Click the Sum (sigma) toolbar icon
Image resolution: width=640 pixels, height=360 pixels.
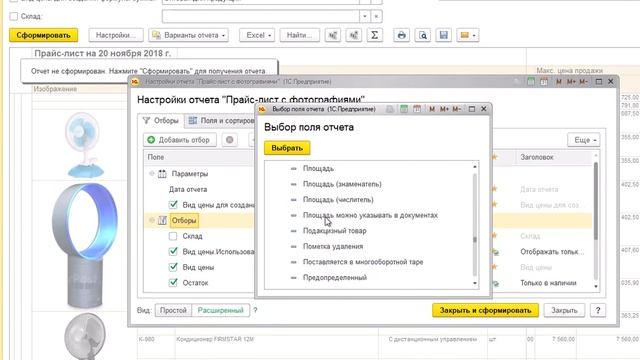pos(374,35)
